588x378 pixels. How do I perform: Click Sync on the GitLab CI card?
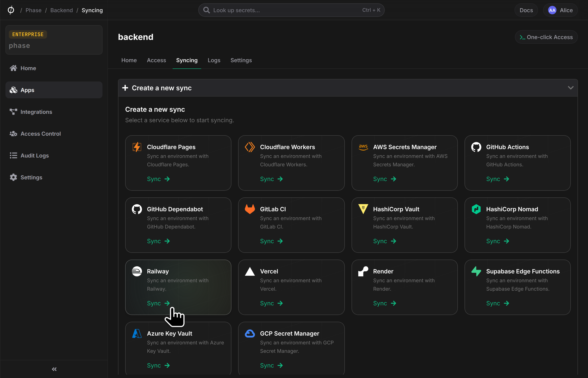pos(271,241)
